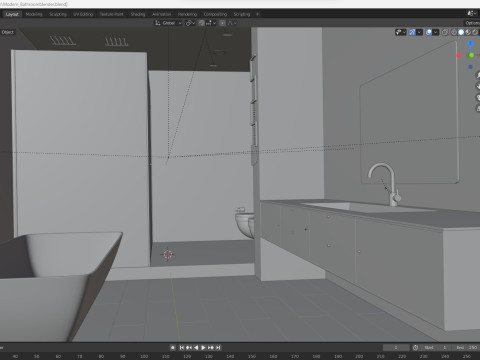Click frame 150 on the timeline ruler

(252, 356)
